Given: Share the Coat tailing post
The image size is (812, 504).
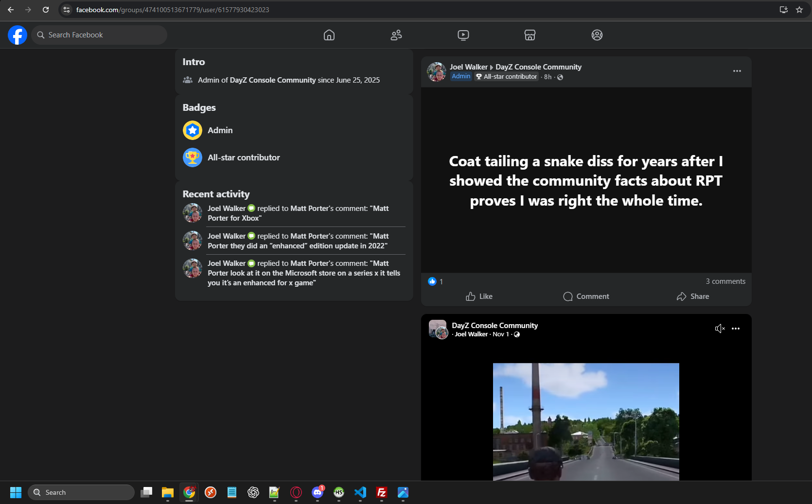Looking at the screenshot, I should coord(693,296).
